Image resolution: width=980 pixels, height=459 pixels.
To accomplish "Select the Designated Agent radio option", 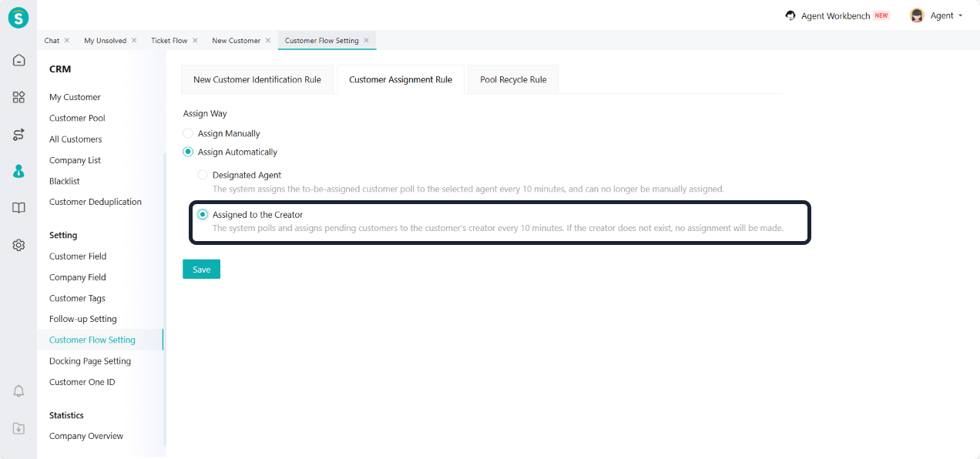I will pos(203,175).
